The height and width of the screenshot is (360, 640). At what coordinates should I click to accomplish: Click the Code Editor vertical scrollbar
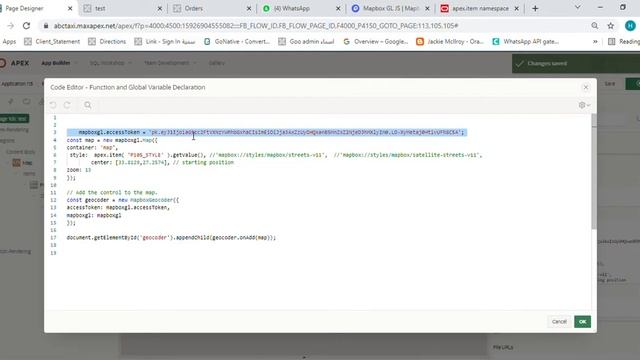[594, 171]
